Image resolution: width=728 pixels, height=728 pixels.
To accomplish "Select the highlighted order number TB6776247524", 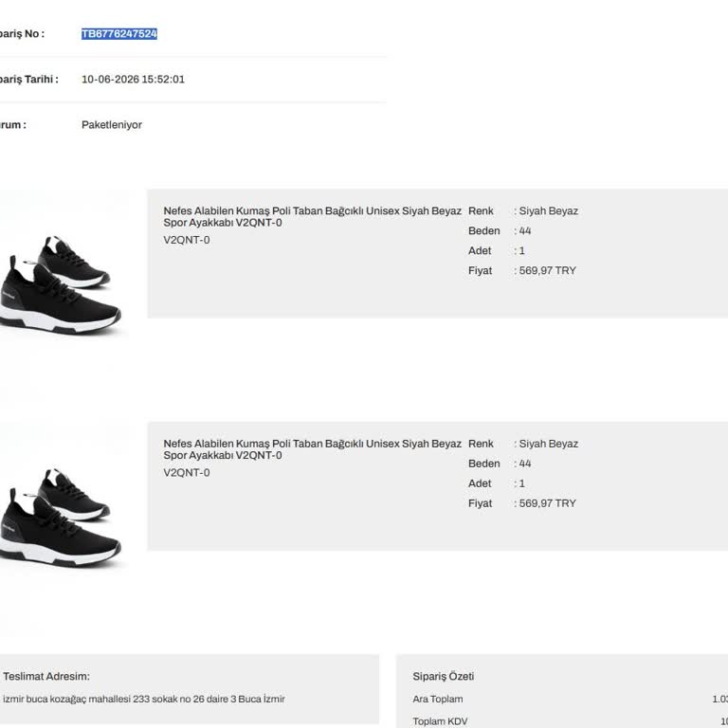I will pyautogui.click(x=119, y=34).
